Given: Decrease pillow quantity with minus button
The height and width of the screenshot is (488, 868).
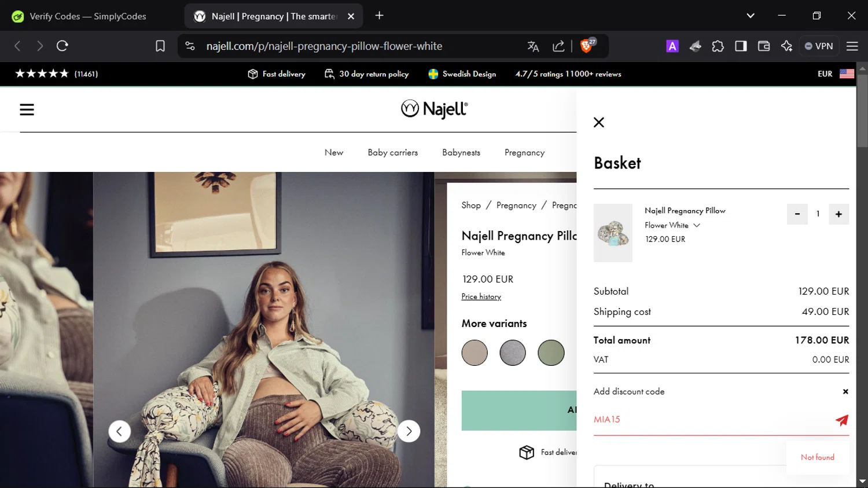Looking at the screenshot, I should click(797, 214).
